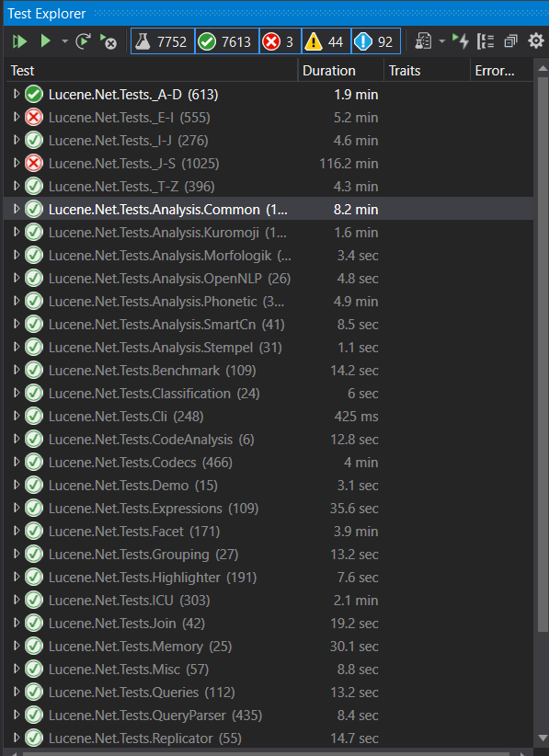Select Lucene.Net.Tests._I-J row
The height and width of the screenshot is (756, 549).
tap(269, 141)
